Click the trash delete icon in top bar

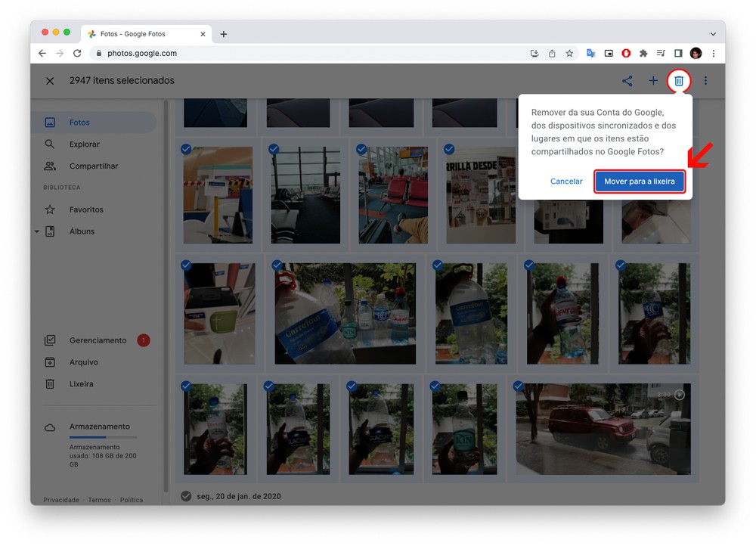click(678, 81)
